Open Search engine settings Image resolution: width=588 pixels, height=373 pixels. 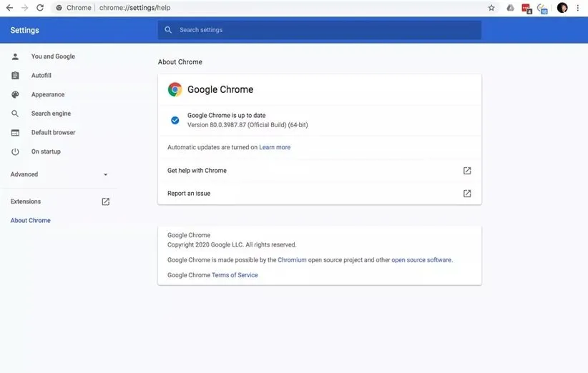click(51, 114)
